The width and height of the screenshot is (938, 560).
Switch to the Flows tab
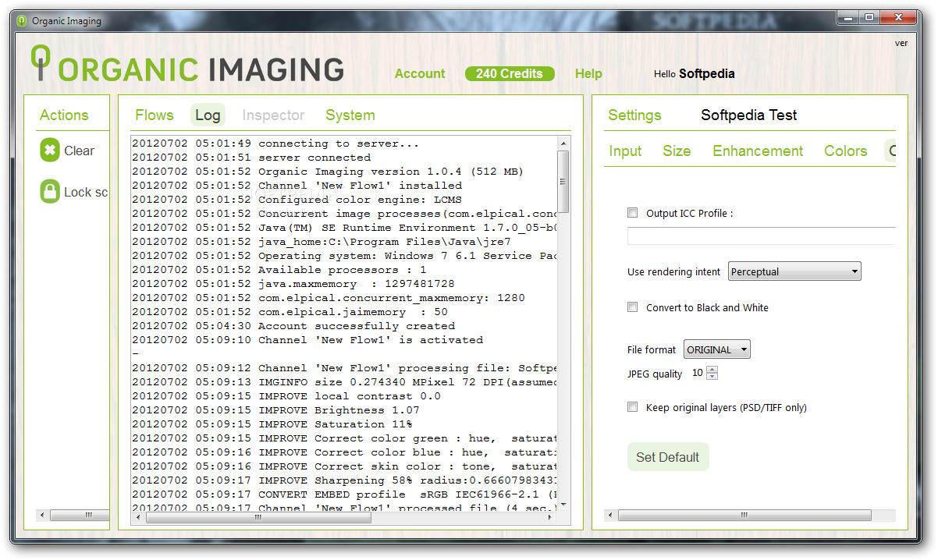pyautogui.click(x=154, y=115)
